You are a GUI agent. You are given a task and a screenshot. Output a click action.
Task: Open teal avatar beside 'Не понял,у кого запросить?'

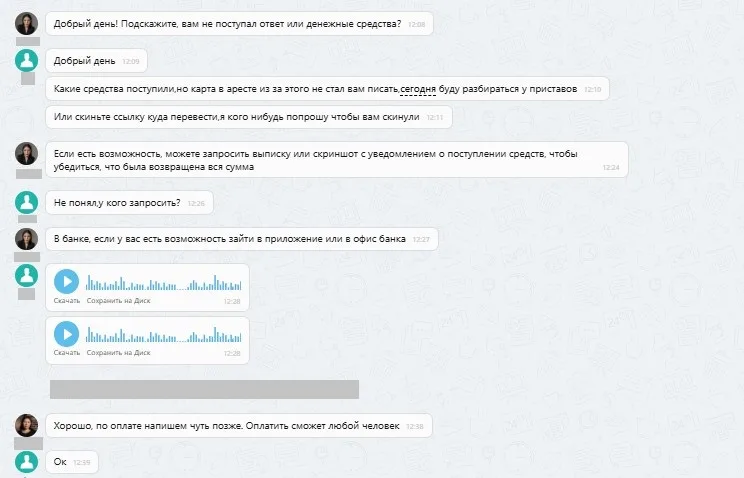[27, 203]
